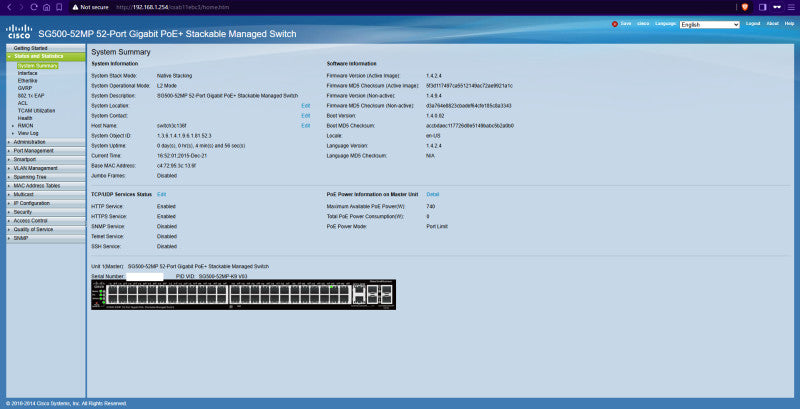Open the Brave Shields lion icon
Viewport: 800px width, 409px height.
744,7
